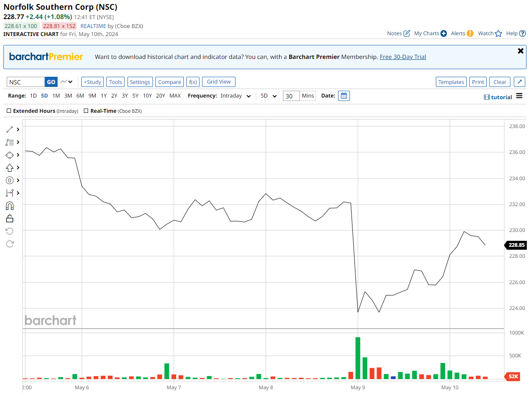Image resolution: width=532 pixels, height=399 pixels.
Task: Expand the list annotation tool chevron
Action: pyautogui.click(x=18, y=142)
